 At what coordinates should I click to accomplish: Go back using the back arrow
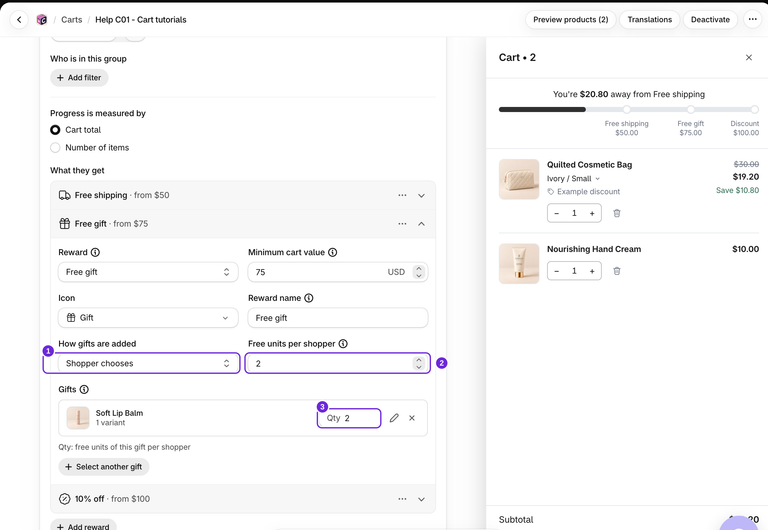coord(19,20)
